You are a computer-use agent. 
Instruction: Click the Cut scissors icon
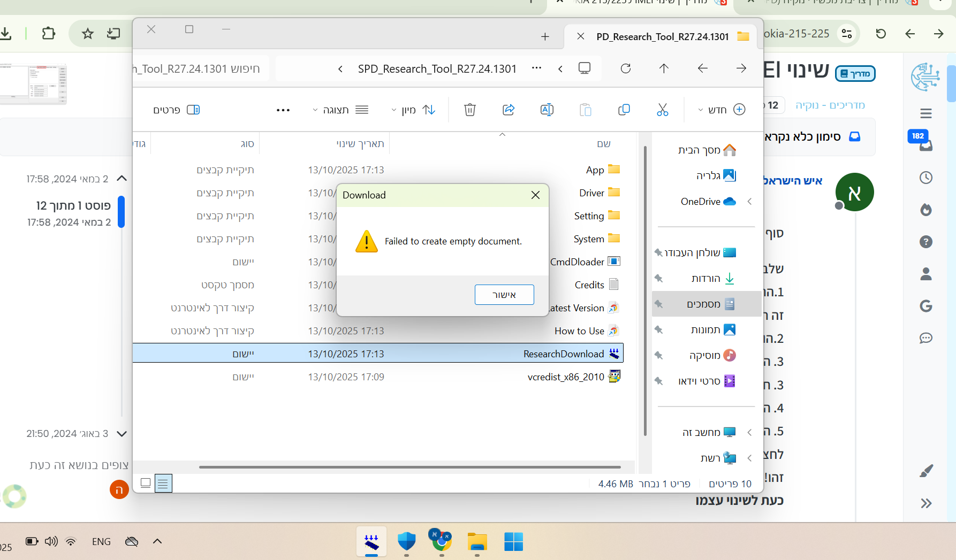(662, 110)
